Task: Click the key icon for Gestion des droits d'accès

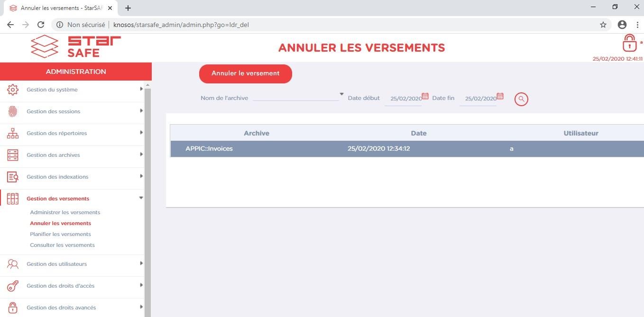Action: 13,286
